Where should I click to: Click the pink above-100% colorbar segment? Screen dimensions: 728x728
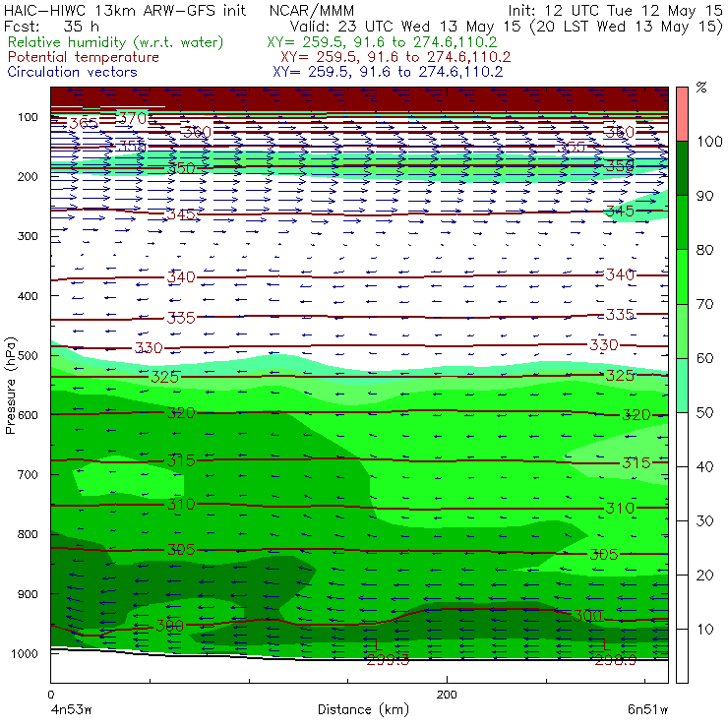682,114
